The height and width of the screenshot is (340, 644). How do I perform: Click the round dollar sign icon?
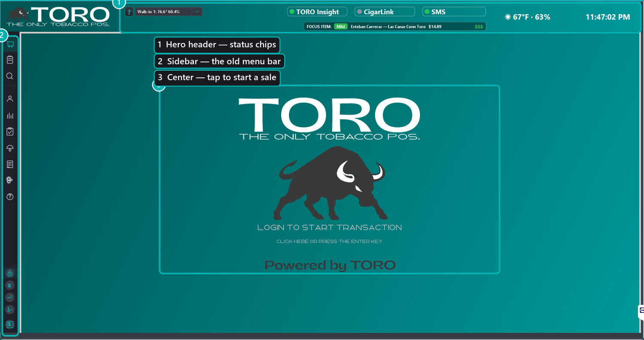[x=10, y=285]
